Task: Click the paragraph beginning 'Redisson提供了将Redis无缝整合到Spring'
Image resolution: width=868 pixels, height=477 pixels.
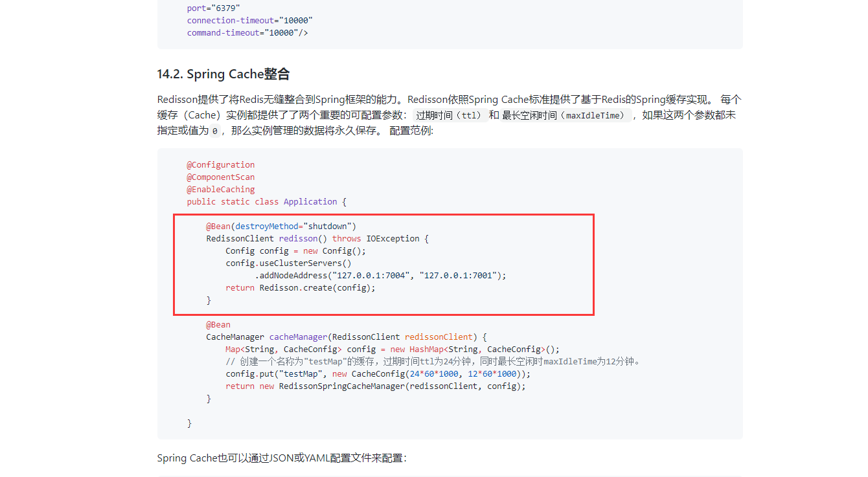Action: 450,115
